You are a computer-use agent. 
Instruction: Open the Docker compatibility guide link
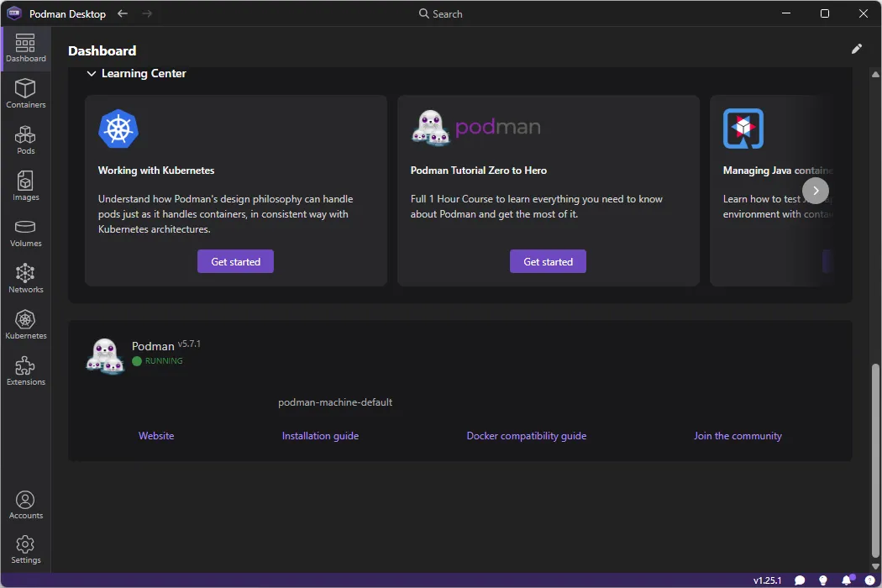tap(527, 435)
